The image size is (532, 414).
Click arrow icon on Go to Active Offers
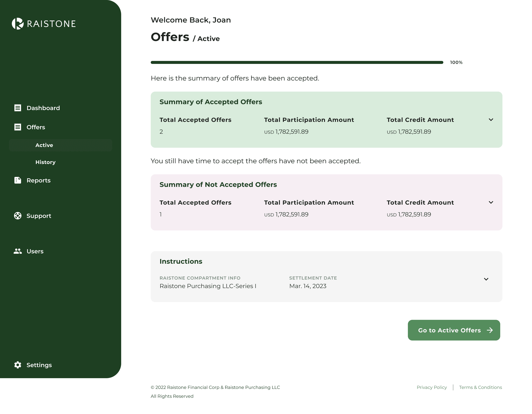pyautogui.click(x=490, y=330)
